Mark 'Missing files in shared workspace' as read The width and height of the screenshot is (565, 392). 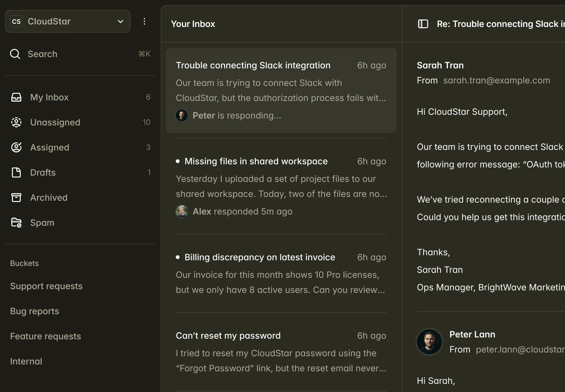pos(178,161)
